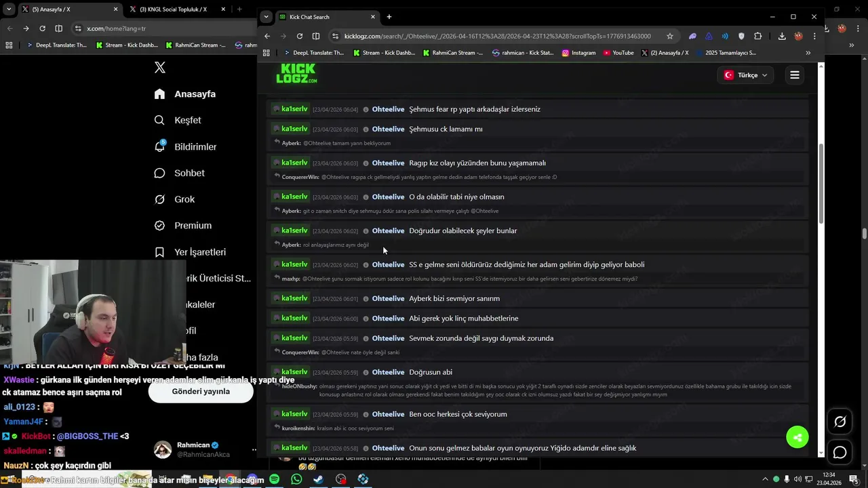Click the info icon on the Doğrusun abi message
Image resolution: width=868 pixels, height=488 pixels.
point(366,372)
